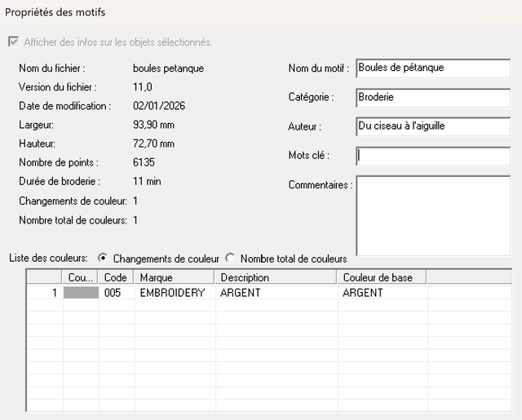
Task: Select the 'Nombre total de couleurs' option
Action: coord(231,258)
